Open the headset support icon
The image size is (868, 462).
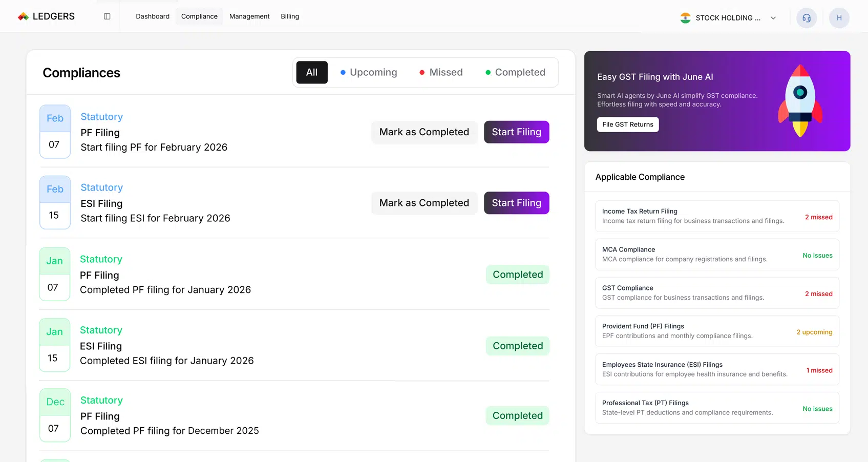(x=806, y=18)
